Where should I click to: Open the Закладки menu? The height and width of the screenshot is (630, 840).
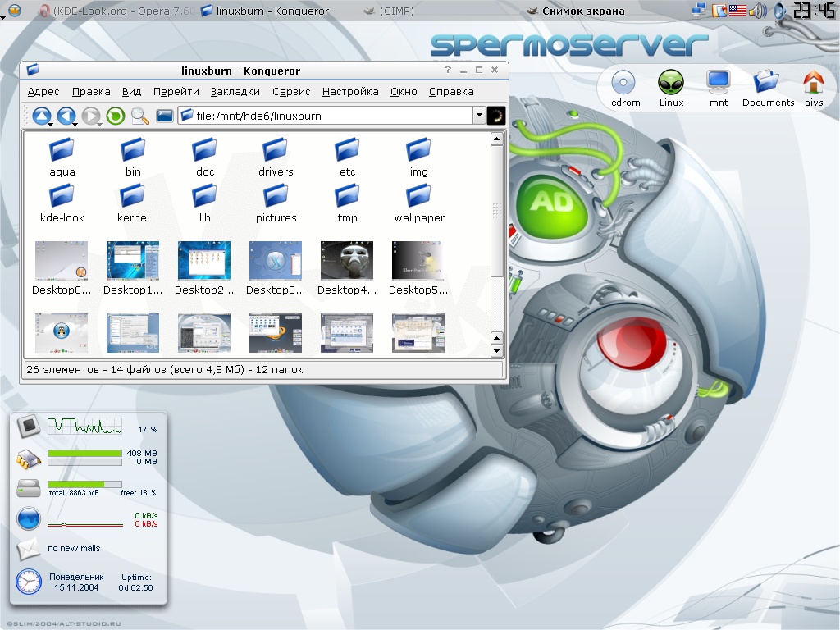coord(235,92)
